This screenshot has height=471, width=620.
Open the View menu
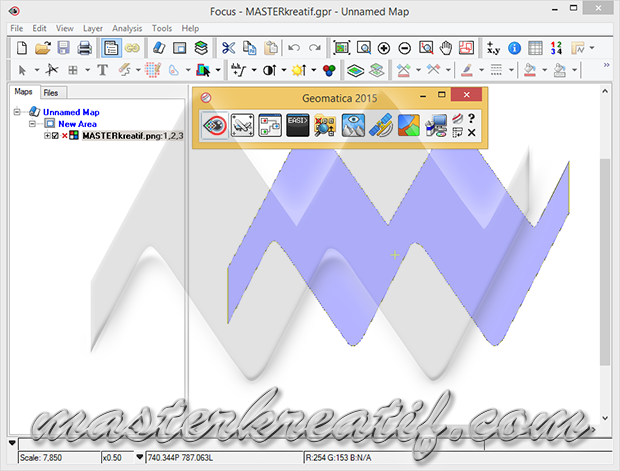coord(64,28)
